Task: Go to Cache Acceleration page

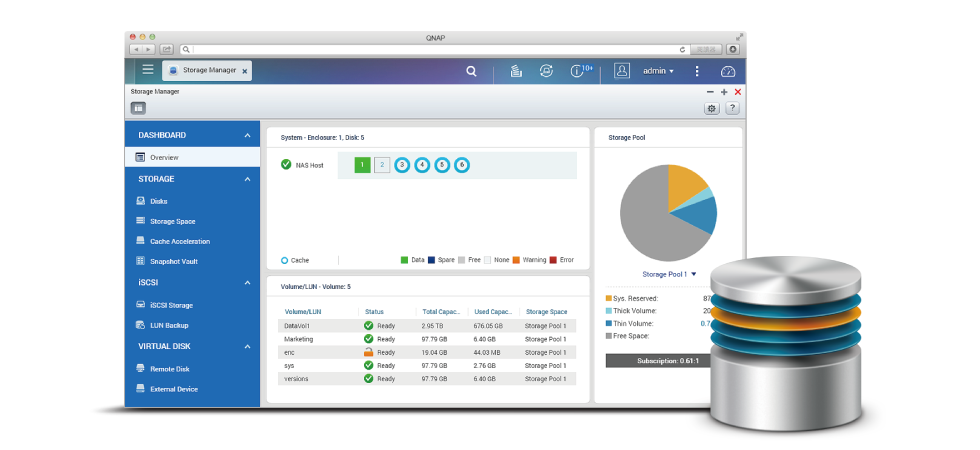Action: pos(179,241)
